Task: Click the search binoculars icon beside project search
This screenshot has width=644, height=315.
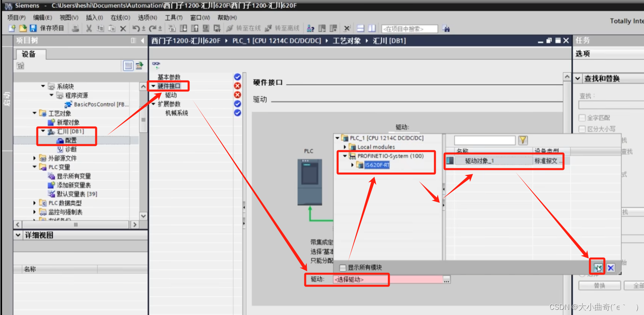Action: 446,29
